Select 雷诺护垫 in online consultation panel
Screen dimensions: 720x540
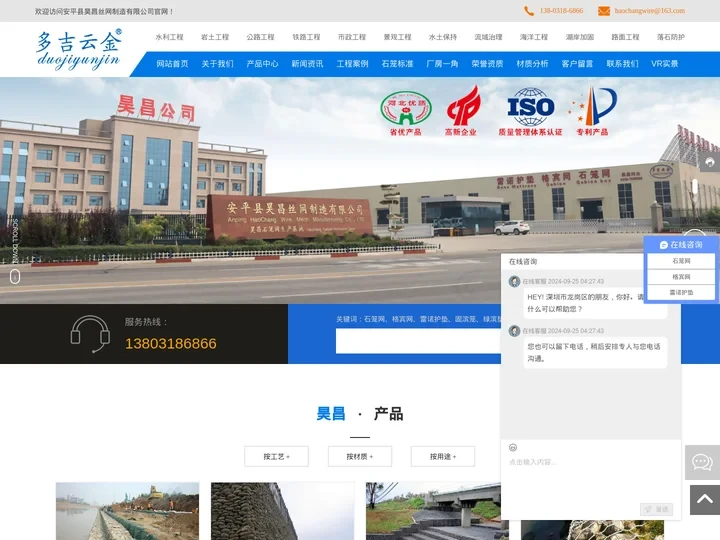pos(681,292)
